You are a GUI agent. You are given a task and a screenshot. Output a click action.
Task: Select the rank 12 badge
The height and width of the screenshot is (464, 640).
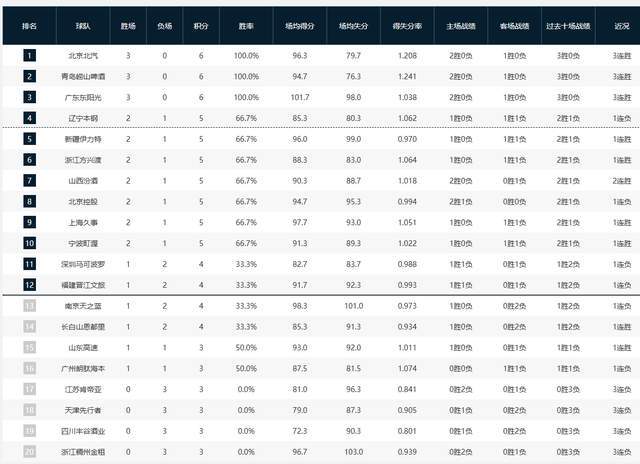[x=29, y=284]
